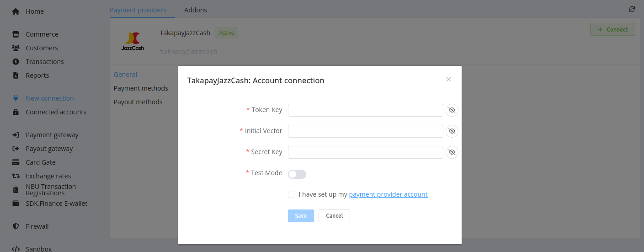Cancel the account connection dialog

click(334, 216)
